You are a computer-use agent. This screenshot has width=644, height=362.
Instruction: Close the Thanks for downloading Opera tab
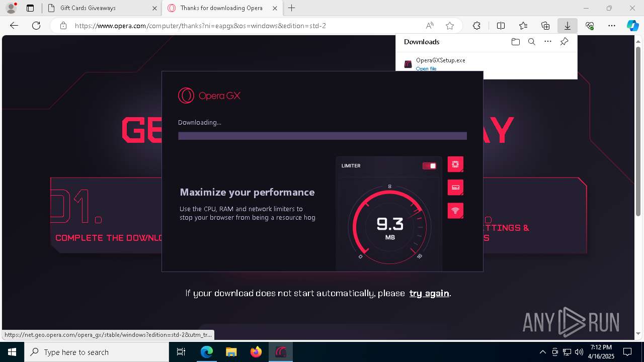pos(275,8)
